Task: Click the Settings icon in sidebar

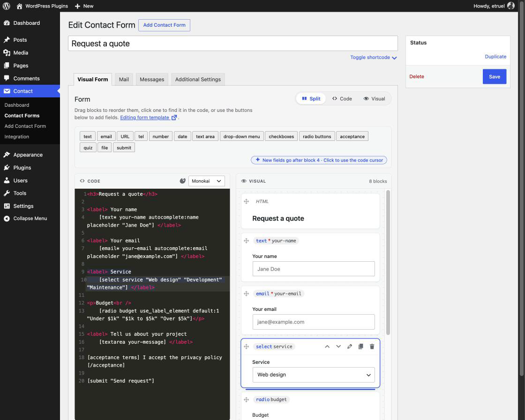Action: point(7,206)
